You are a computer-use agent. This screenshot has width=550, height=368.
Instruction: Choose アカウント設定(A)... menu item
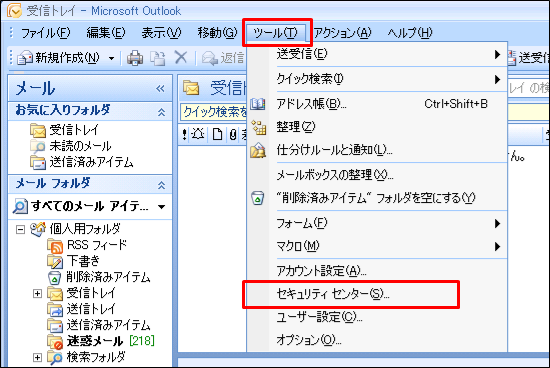377,271
